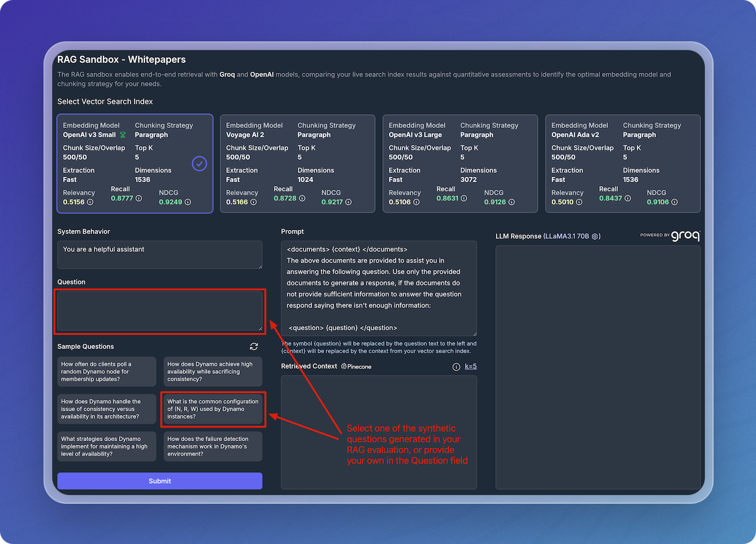The image size is (756, 544).
Task: View NDCG info beside 0.9106
Action: pyautogui.click(x=674, y=202)
